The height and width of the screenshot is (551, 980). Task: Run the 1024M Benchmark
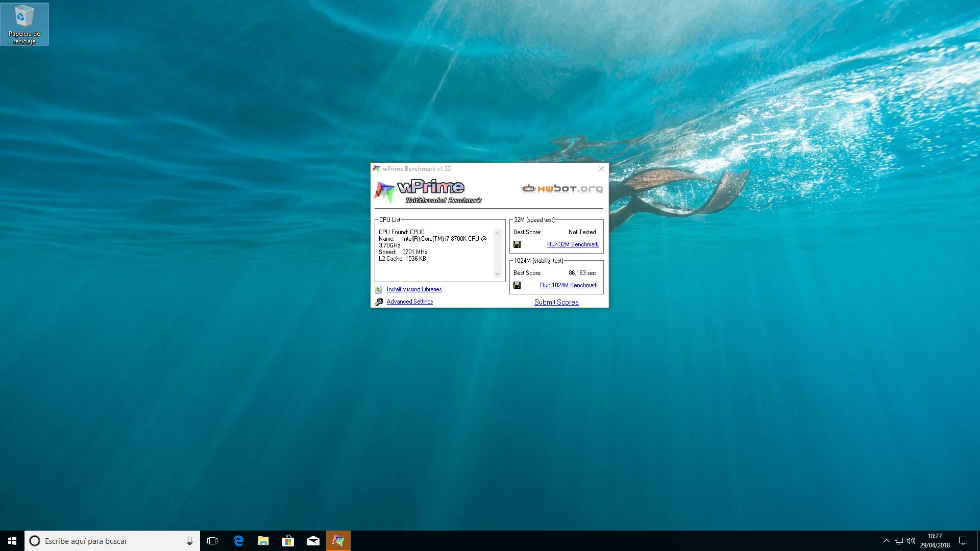[569, 286]
